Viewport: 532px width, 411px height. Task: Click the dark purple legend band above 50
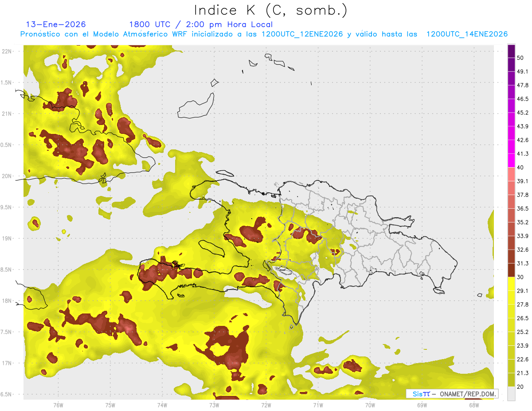click(x=511, y=51)
